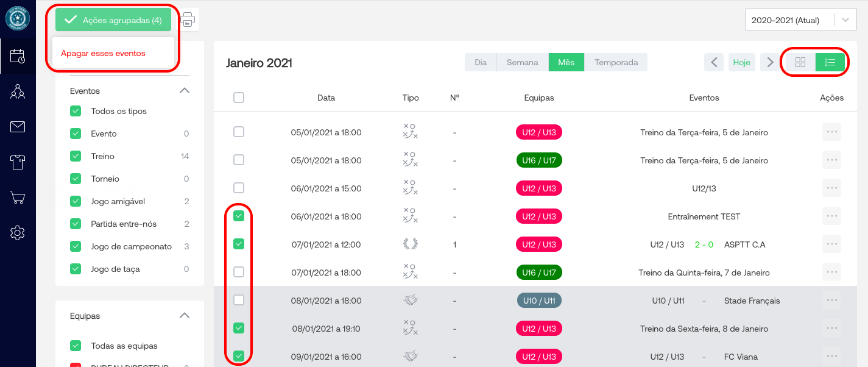Collapse the Eventos filter section

coord(185,91)
